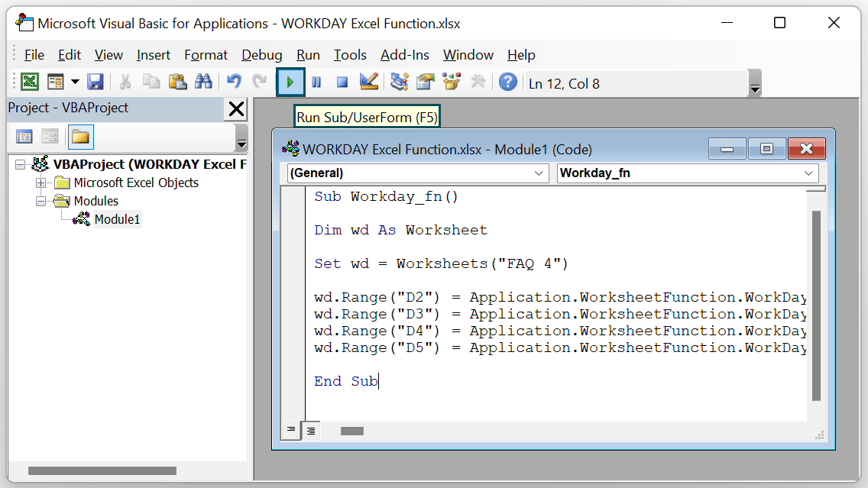Open the Add-Ins menu
The width and height of the screenshot is (868, 488).
coord(404,54)
